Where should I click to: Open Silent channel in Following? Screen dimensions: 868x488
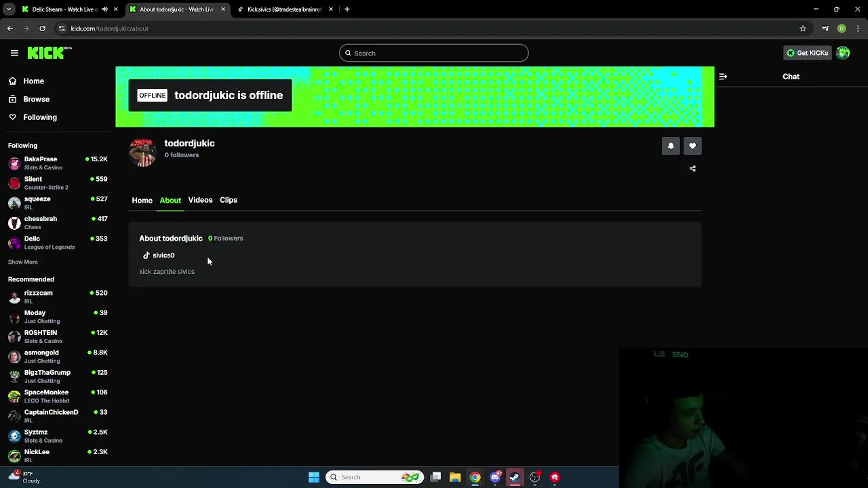(58, 183)
